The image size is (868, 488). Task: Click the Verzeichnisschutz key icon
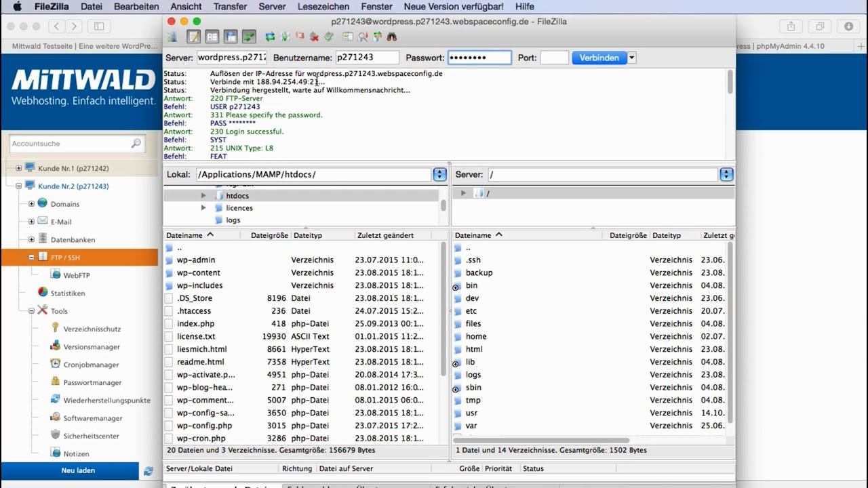pyautogui.click(x=56, y=328)
